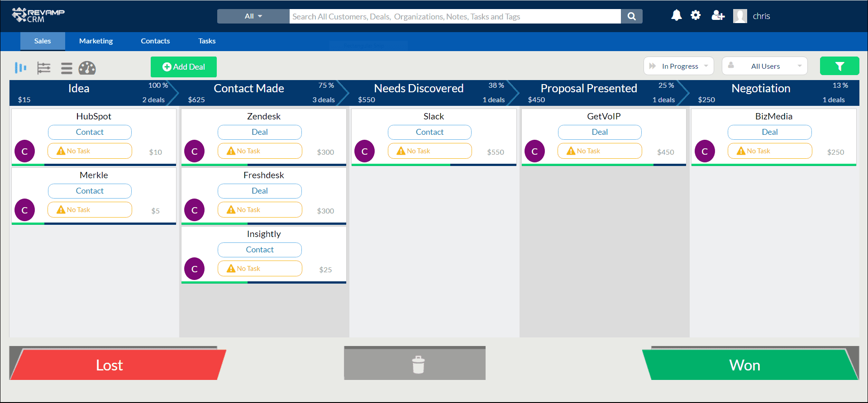Click the Lost drop zone

click(x=118, y=365)
